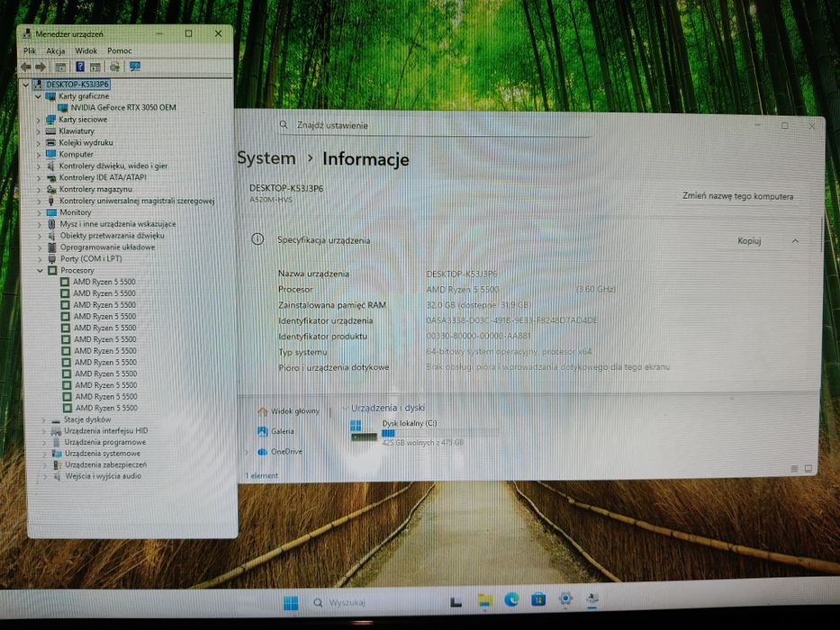Expand the Karty sieciowe branch
Image resolution: width=840 pixels, height=630 pixels.
click(38, 120)
